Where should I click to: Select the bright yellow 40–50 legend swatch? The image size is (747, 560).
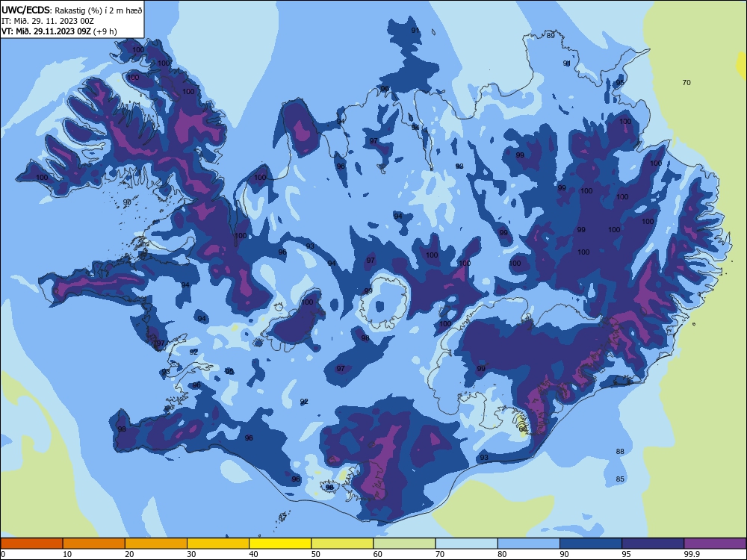click(x=280, y=544)
